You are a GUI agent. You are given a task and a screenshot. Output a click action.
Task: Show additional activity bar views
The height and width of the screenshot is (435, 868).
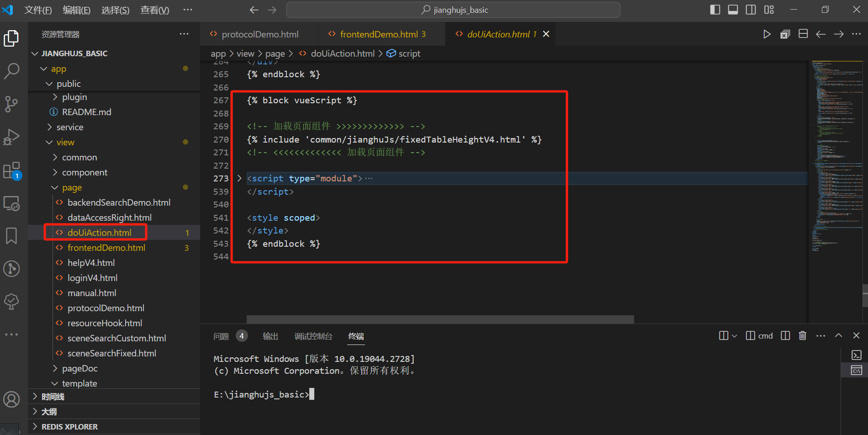[x=11, y=334]
